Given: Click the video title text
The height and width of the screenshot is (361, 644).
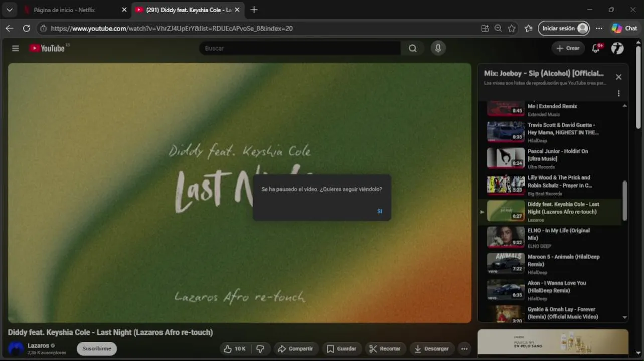Looking at the screenshot, I should [110, 332].
